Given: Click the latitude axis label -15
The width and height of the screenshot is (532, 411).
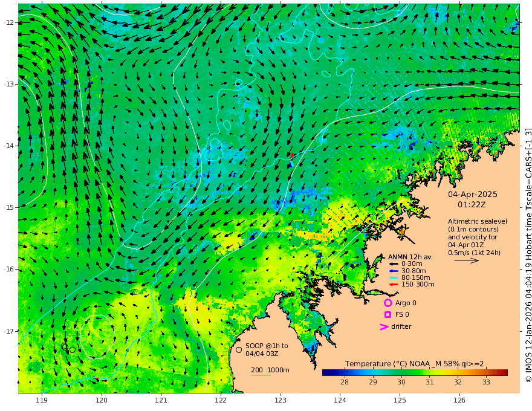Looking at the screenshot, I should coord(9,207).
